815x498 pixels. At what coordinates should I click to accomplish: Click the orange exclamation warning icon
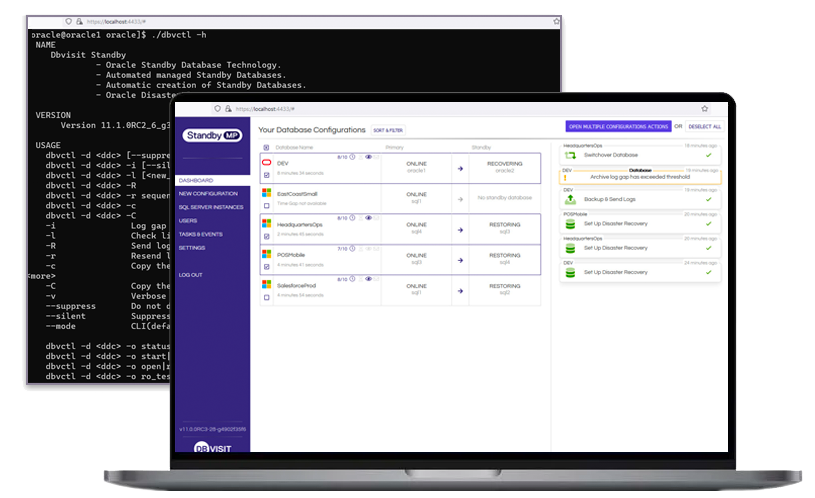coord(565,178)
